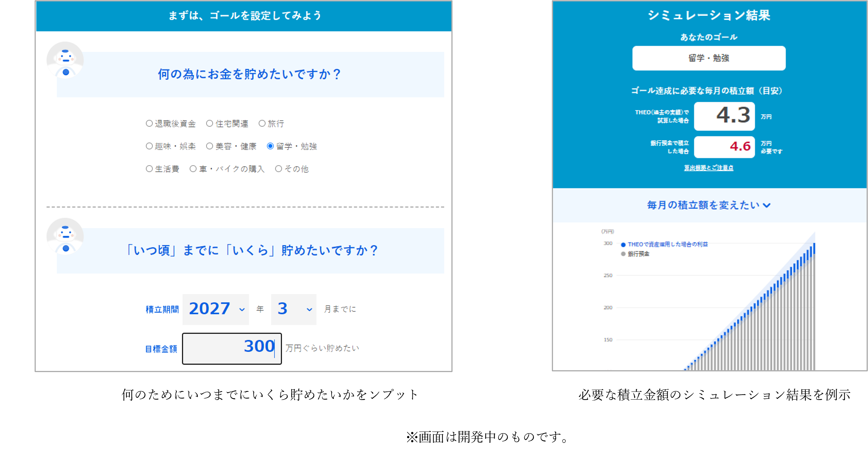Screen dimensions: 868x456
Task: Select the その他 radio option
Action: [x=279, y=169]
